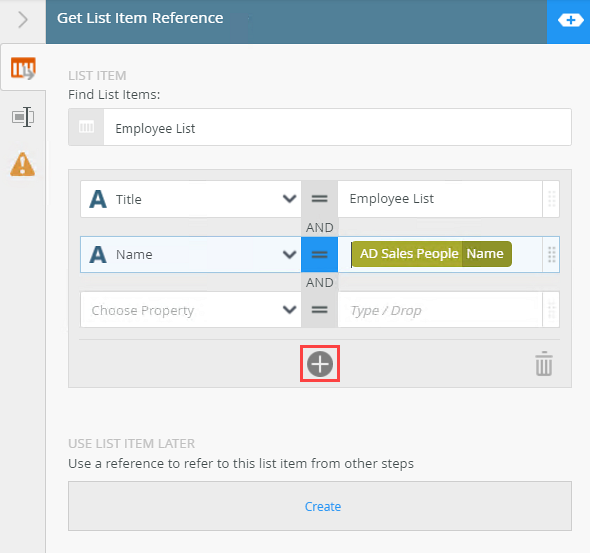Grab the drag handle on the Name row
Viewport: 590px width, 553px height.
click(x=551, y=254)
